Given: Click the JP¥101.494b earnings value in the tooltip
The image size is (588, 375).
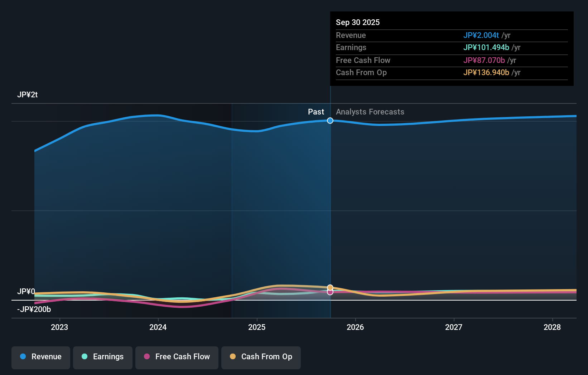Looking at the screenshot, I should click(487, 48).
